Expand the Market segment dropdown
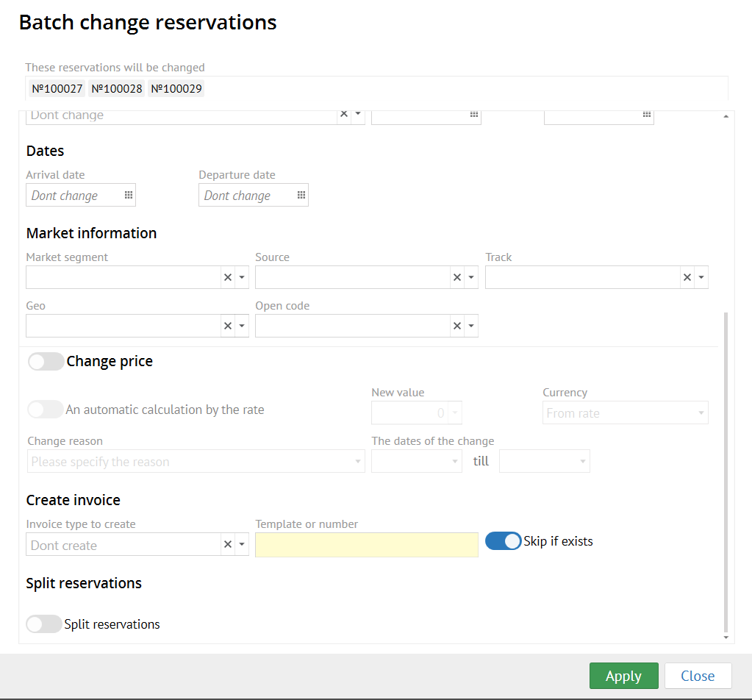Image resolution: width=752 pixels, height=700 pixels. (242, 277)
